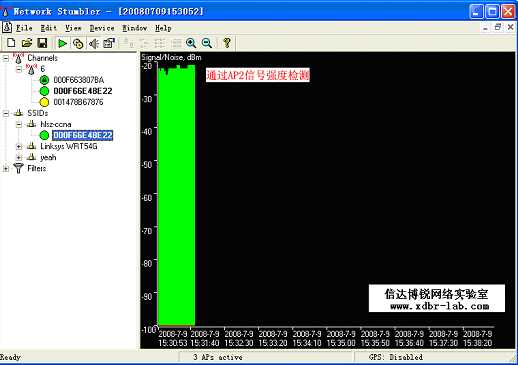
Task: Click the 'Signal/Noise, dBm' graph label
Action: (171, 57)
